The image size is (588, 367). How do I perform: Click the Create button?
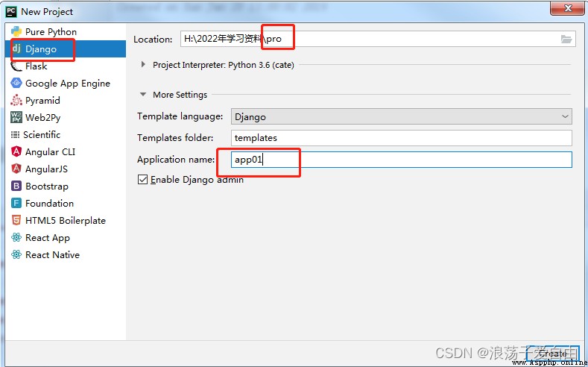[553, 354]
